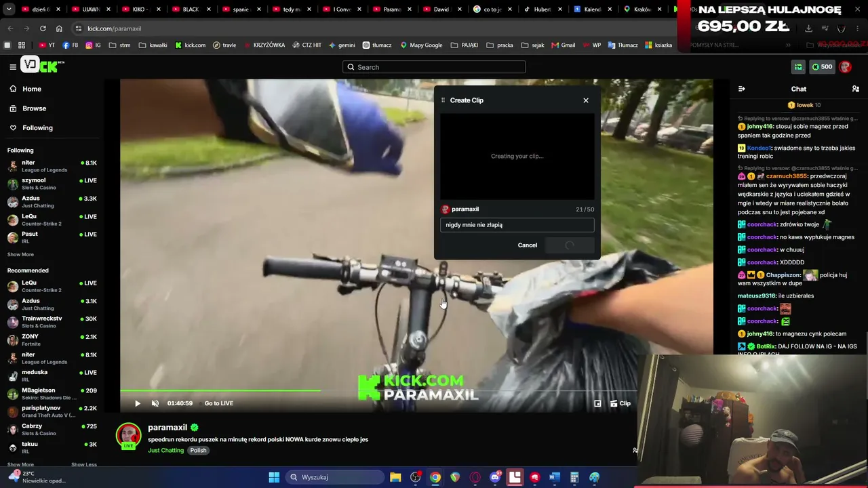The width and height of the screenshot is (868, 488).
Task: Open Discord from the taskbar
Action: tap(495, 477)
